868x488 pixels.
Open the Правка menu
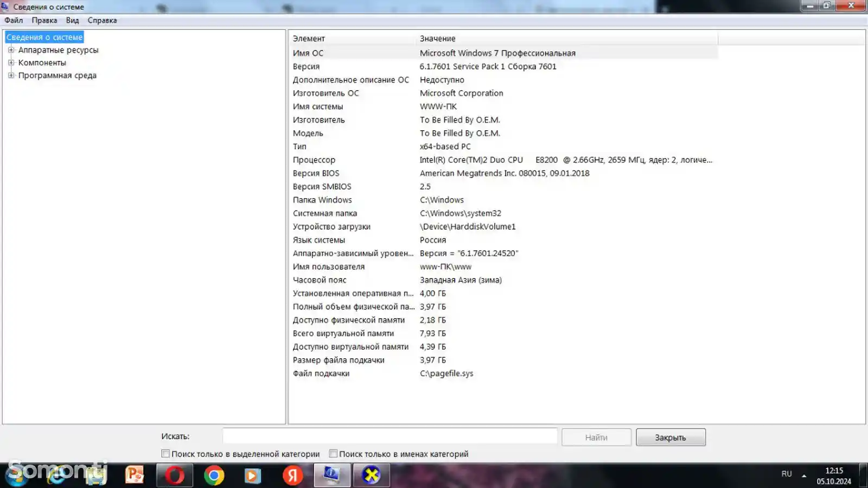tap(44, 20)
